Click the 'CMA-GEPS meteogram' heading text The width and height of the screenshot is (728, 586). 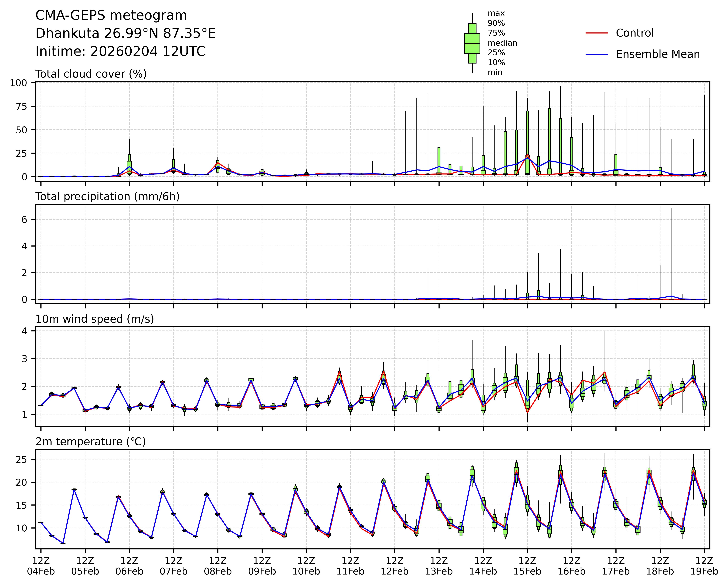pos(111,15)
